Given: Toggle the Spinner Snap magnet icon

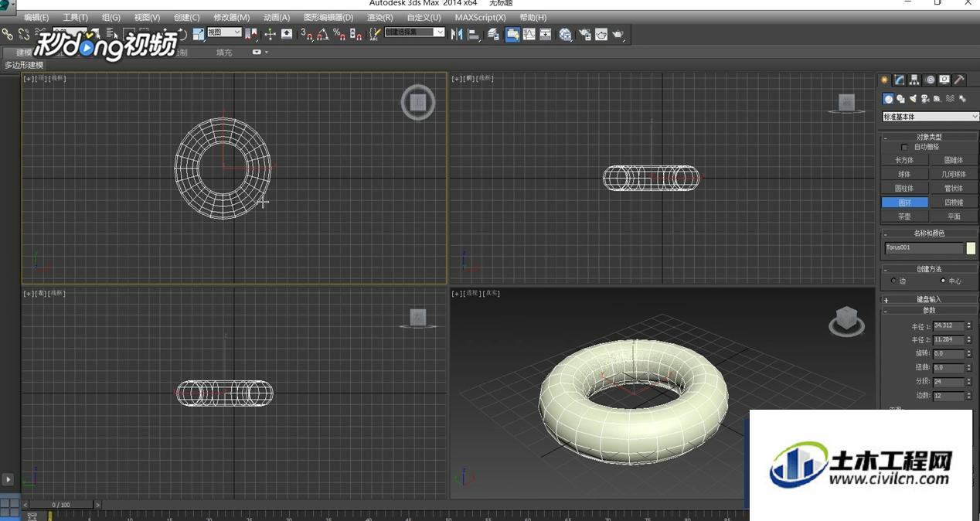Looking at the screenshot, I should [356, 34].
